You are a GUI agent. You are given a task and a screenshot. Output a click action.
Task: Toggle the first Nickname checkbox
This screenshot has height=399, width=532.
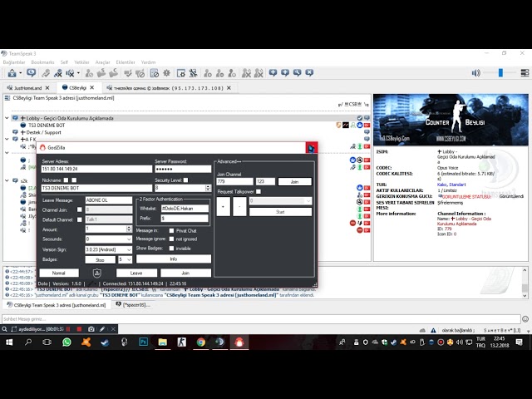(66, 180)
